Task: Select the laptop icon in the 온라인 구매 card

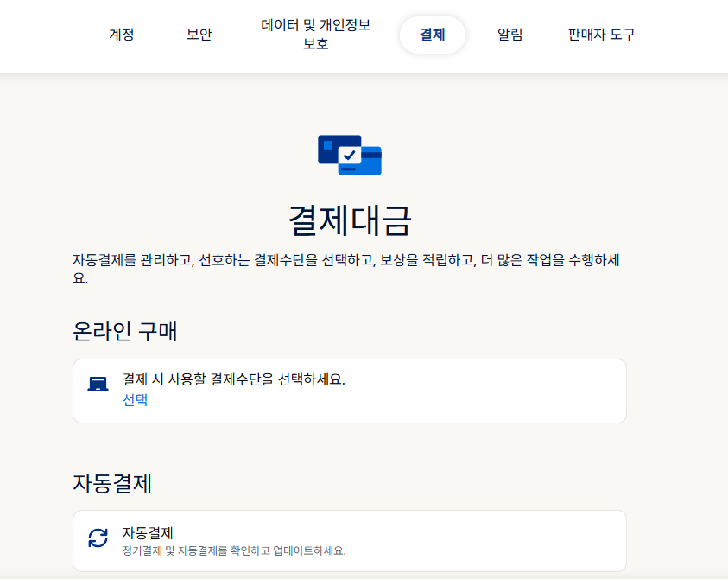Action: (x=98, y=385)
